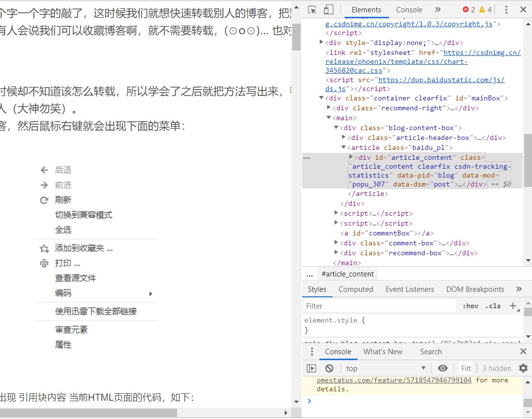532x419 pixels.
Task: Click the ellipsis beside selected node
Action: [307, 158]
